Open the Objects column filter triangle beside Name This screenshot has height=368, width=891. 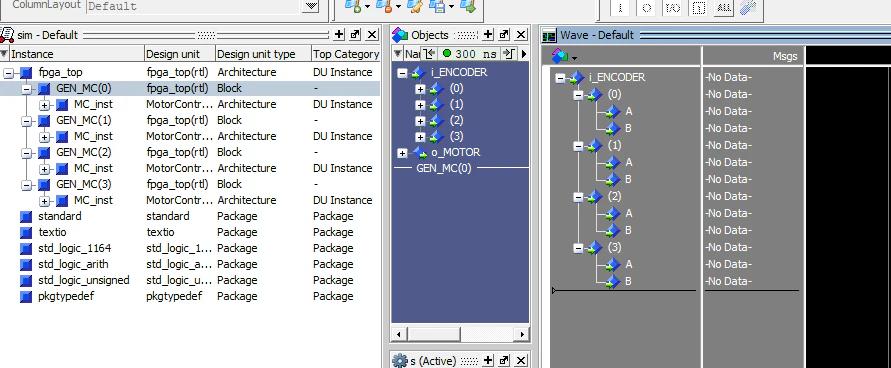(398, 54)
